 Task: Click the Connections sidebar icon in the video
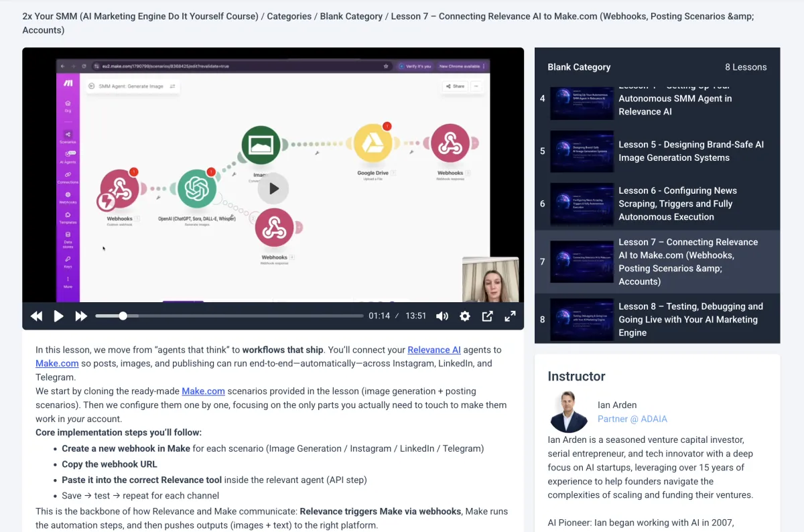[68, 177]
